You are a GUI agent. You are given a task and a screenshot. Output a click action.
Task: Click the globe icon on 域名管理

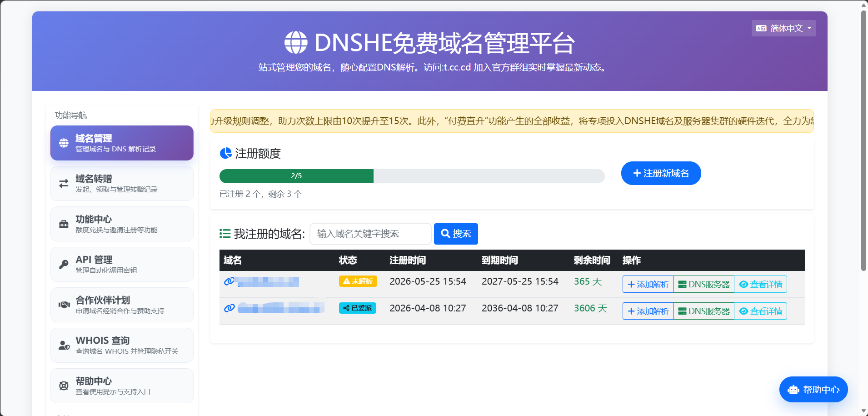tap(64, 143)
